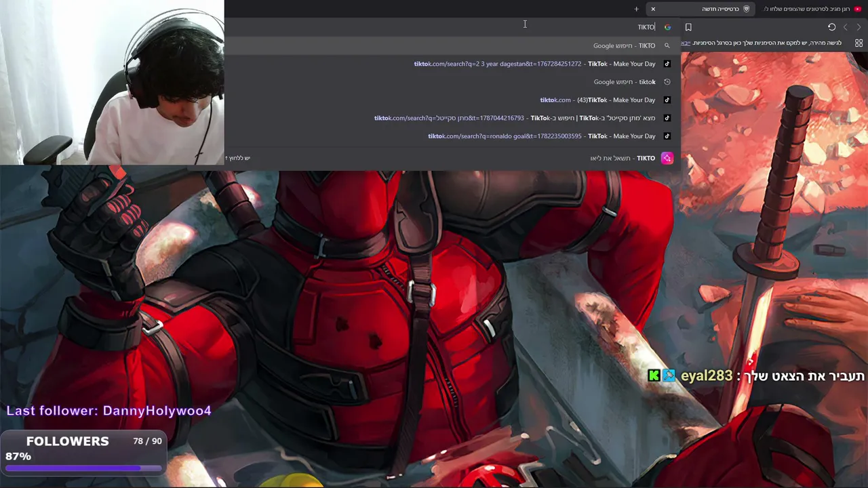The height and width of the screenshot is (488, 868).
Task: Click the TikTok icon on the מתן סקייטל row
Action: point(667,118)
